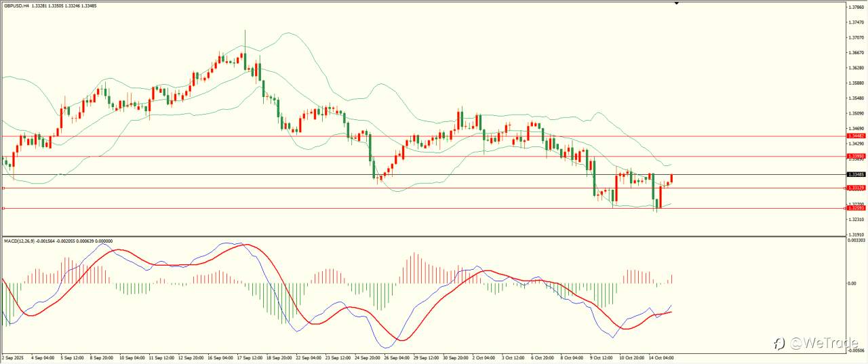
Task: Click the MACD scale zero level 0.00
Action: pos(852,283)
